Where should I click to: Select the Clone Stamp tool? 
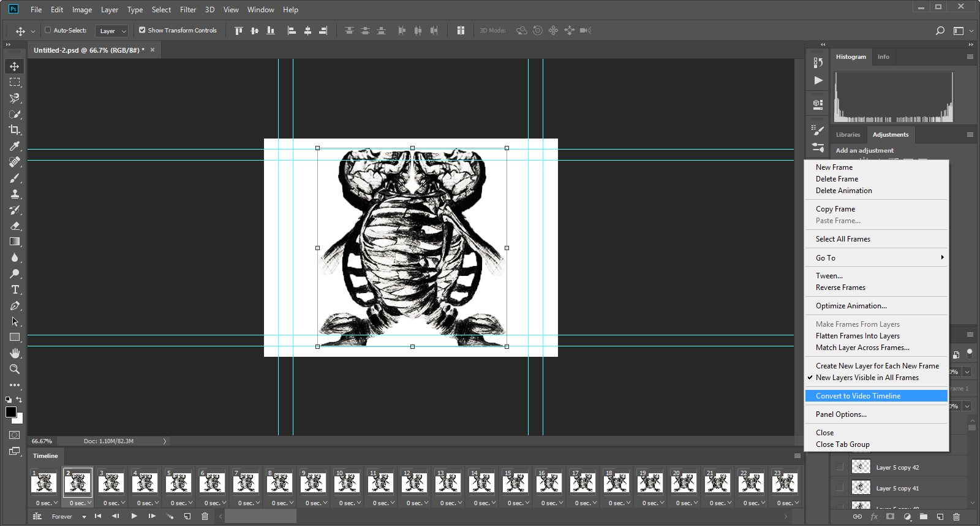pos(15,194)
